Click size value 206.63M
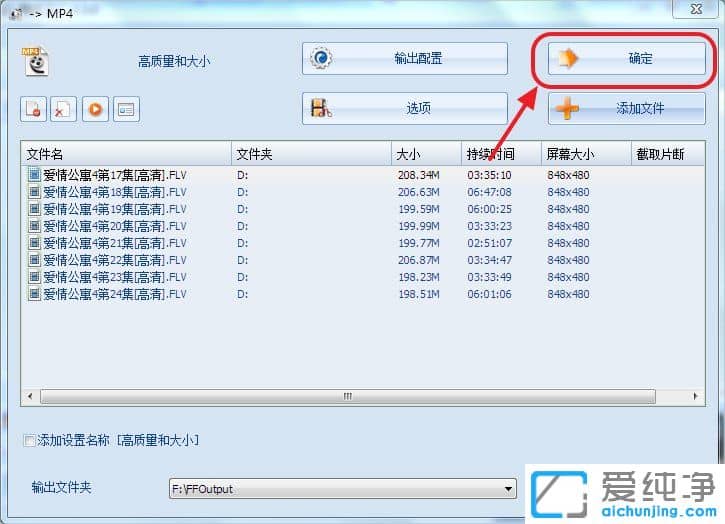Viewport: 725px width, 524px height. coord(418,192)
